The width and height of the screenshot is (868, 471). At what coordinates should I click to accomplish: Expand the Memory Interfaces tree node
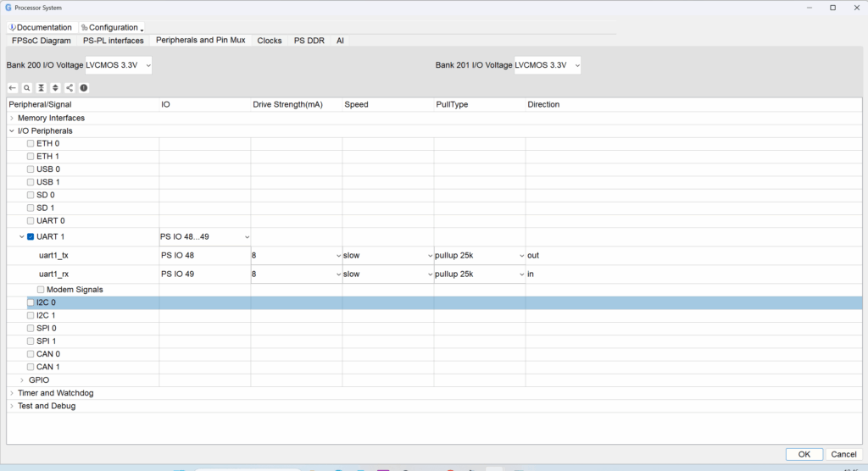click(x=12, y=118)
